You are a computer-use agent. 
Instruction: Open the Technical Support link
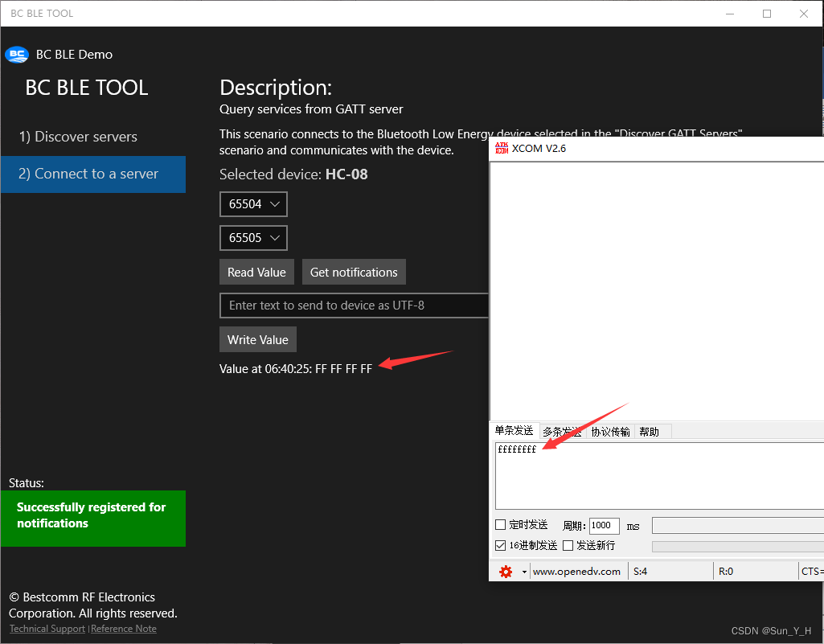coord(47,628)
